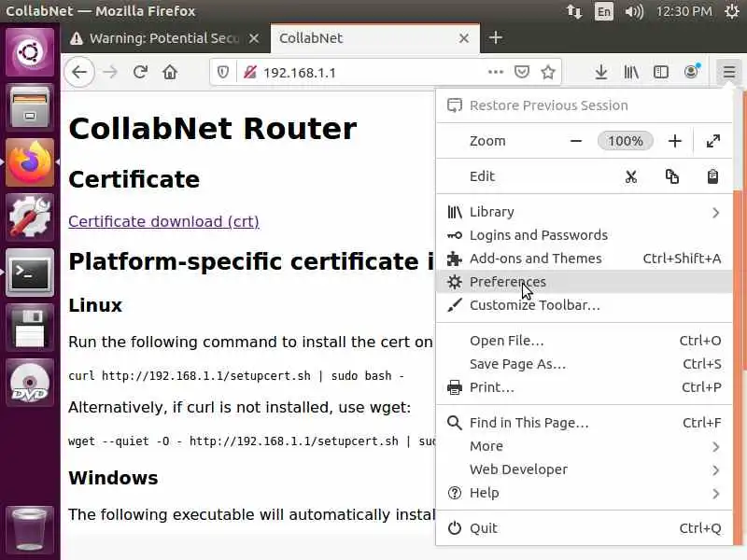Go to Firefox home page icon
The width and height of the screenshot is (747, 560).
170,73
